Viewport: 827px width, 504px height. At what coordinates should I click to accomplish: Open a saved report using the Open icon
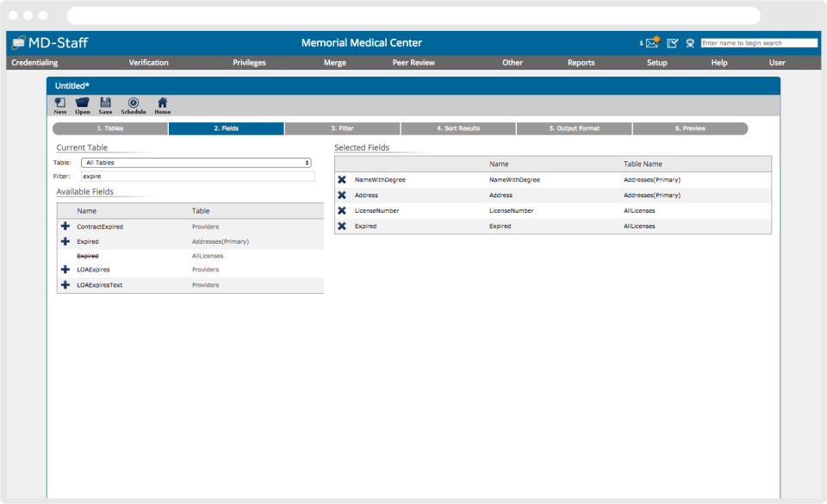[82, 103]
